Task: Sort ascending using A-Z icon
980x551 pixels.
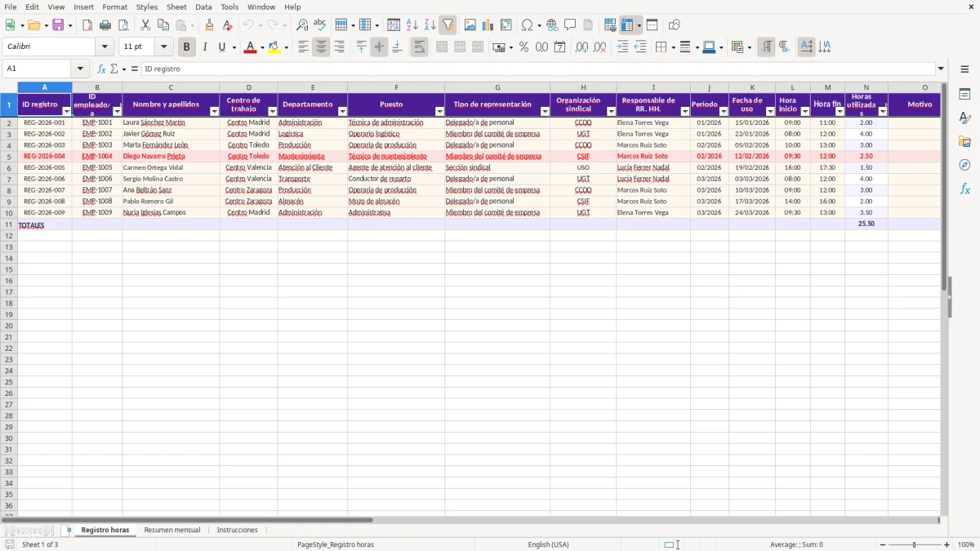Action: [412, 25]
